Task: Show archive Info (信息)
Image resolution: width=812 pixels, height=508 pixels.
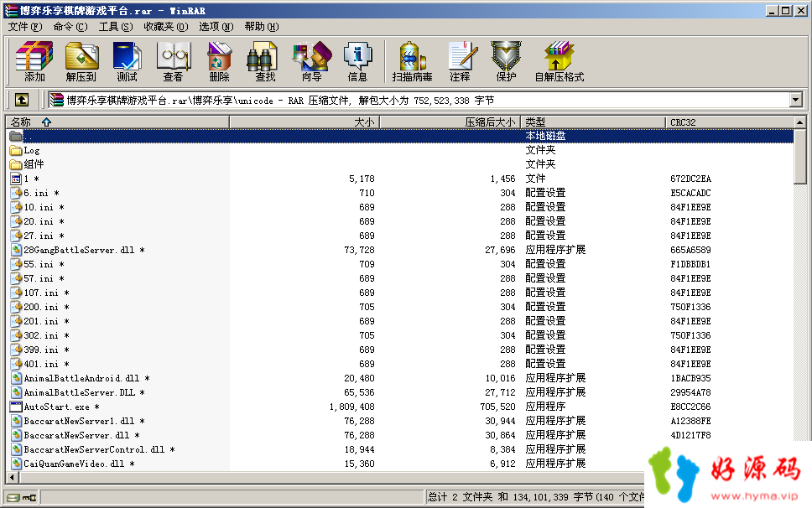Action: pyautogui.click(x=357, y=61)
